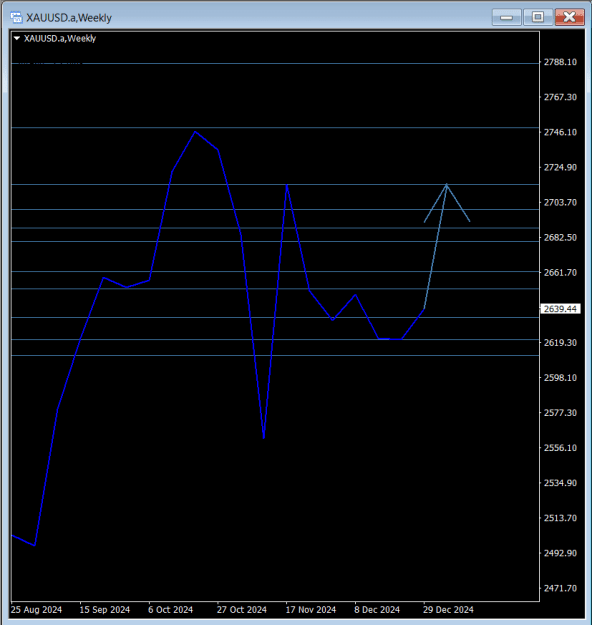Click the 17 Nov 2024 date label

(311, 609)
